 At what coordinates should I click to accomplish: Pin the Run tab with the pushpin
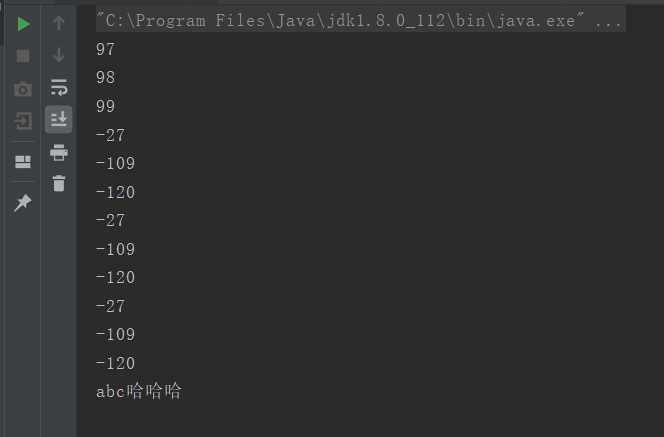23,202
